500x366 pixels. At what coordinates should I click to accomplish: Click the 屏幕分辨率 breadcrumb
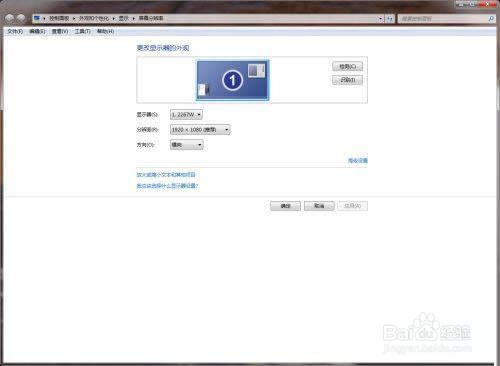pos(151,18)
